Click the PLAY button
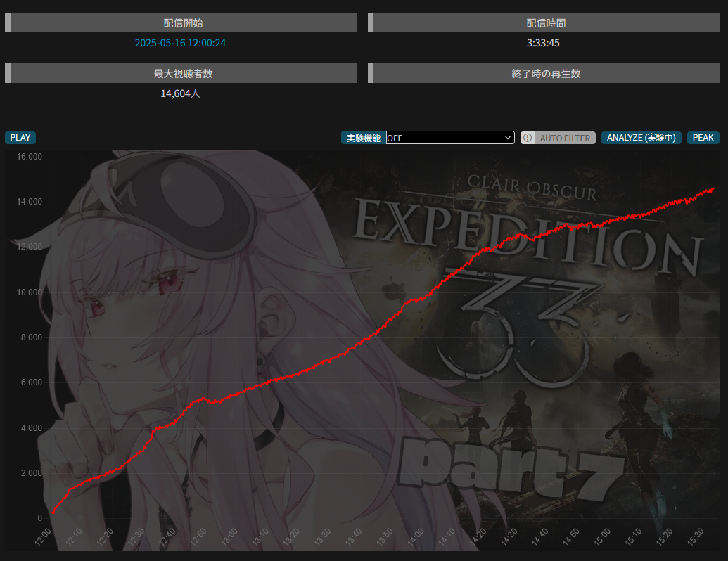This screenshot has width=728, height=561. [20, 138]
